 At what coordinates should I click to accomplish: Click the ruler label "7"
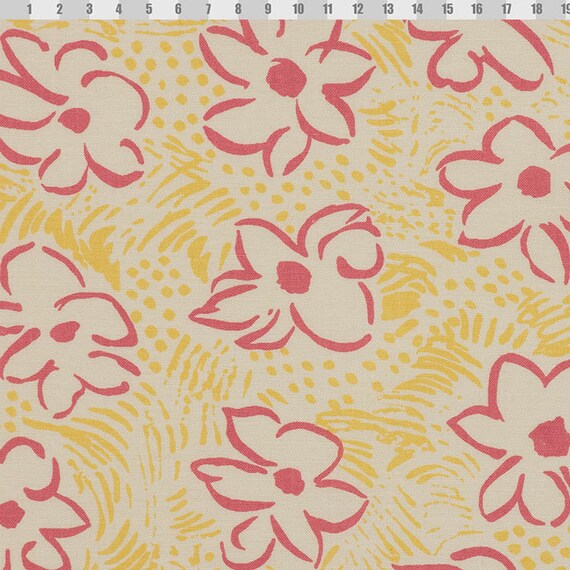pos(208,9)
